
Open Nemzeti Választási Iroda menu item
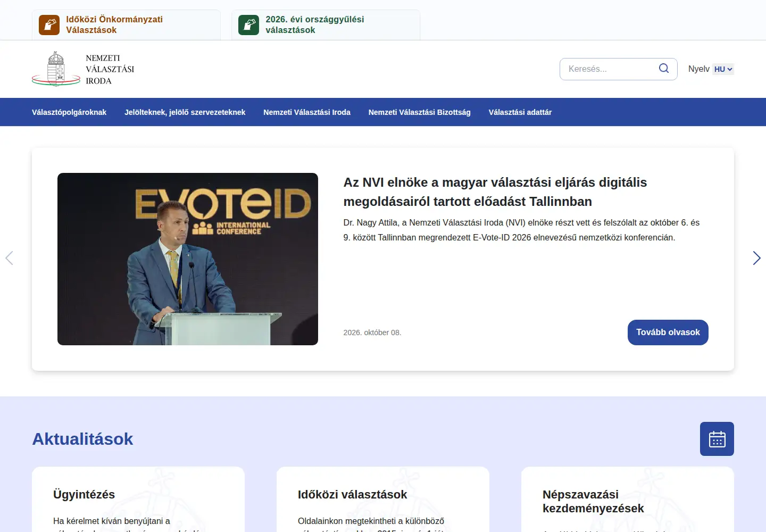tap(307, 112)
